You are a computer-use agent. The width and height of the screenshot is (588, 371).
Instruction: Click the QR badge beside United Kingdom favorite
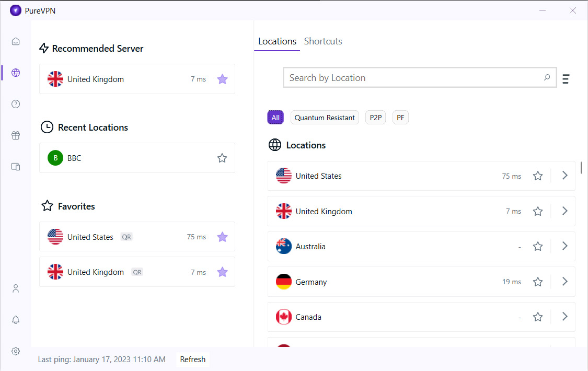point(137,272)
